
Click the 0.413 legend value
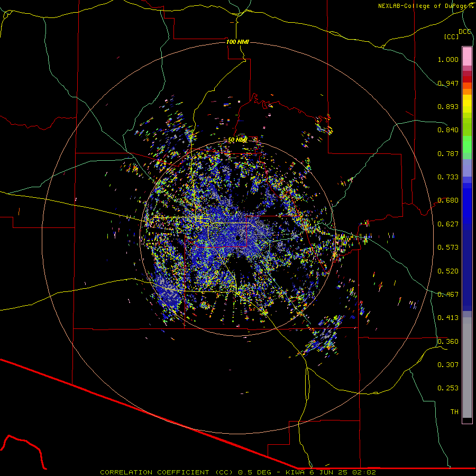click(x=448, y=318)
